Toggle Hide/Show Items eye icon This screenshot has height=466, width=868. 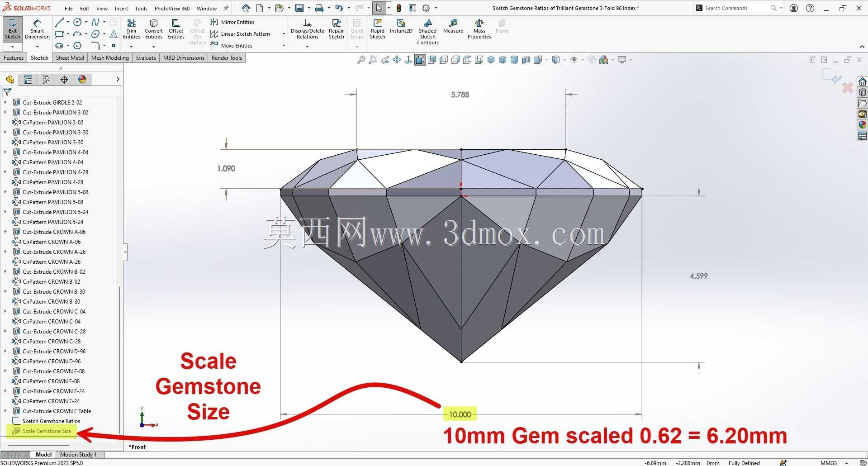pyautogui.click(x=574, y=60)
